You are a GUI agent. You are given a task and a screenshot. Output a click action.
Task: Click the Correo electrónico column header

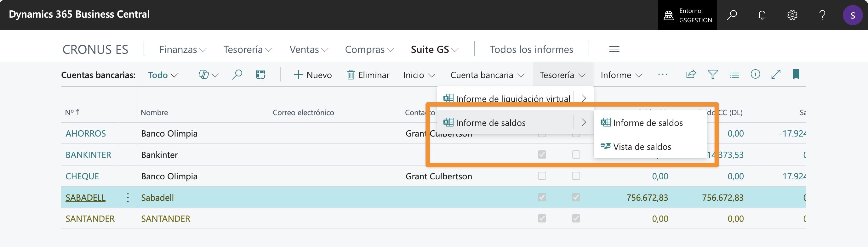coord(303,112)
